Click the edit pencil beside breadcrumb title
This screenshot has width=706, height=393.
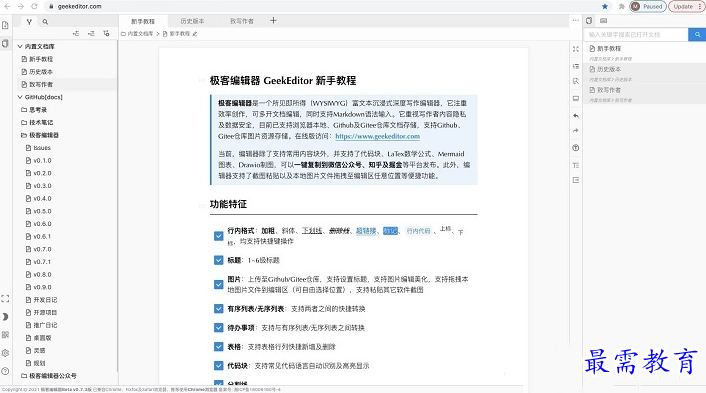pyautogui.click(x=195, y=34)
